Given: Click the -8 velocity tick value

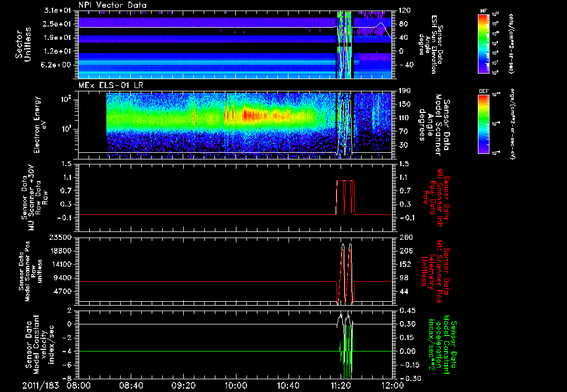Looking at the screenshot, I should 68,379.
